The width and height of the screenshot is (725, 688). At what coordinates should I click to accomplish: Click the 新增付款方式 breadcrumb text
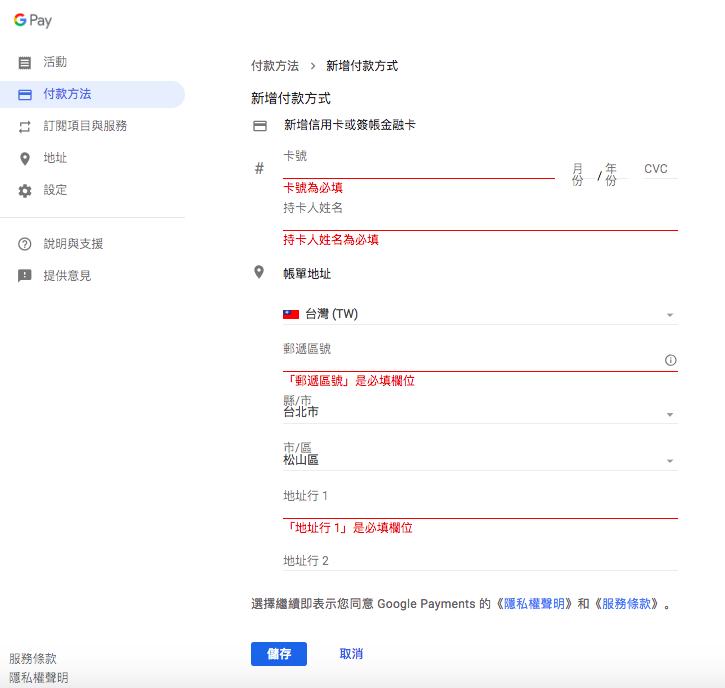tap(362, 66)
